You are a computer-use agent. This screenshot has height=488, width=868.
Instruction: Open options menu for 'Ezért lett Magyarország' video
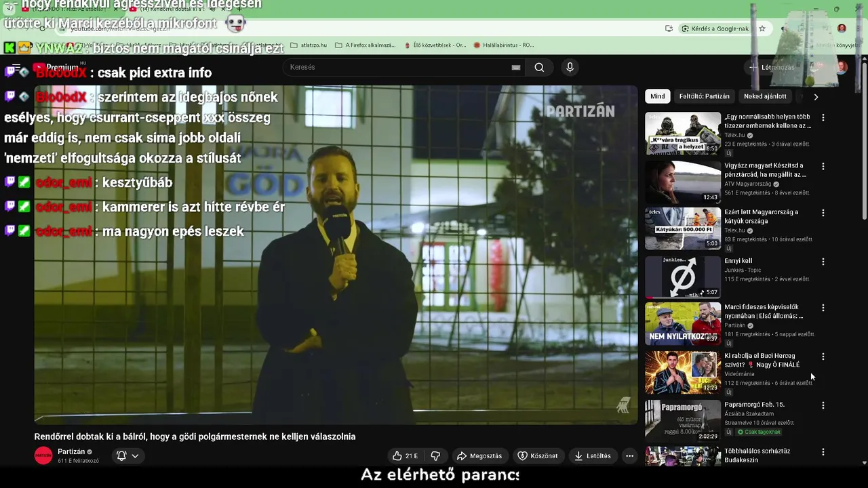click(x=823, y=213)
